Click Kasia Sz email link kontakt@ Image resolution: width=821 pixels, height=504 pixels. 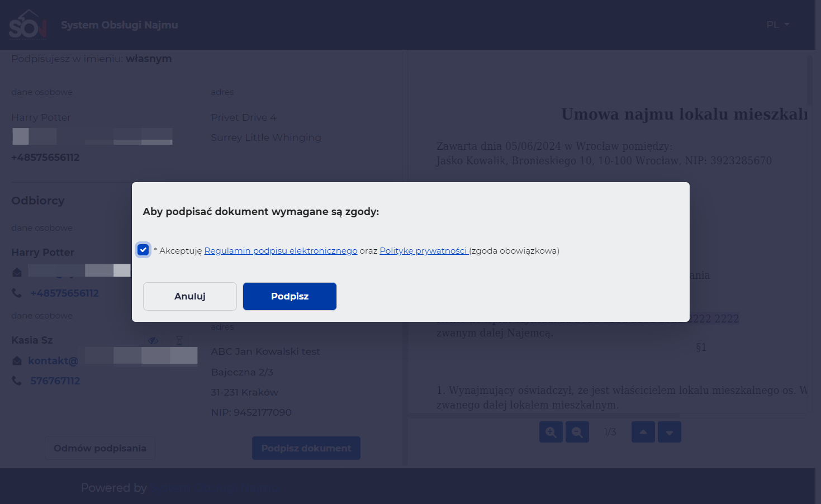tap(53, 361)
